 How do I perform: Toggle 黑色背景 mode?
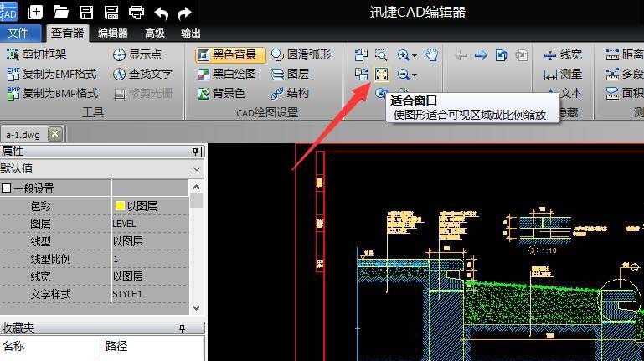pos(230,54)
